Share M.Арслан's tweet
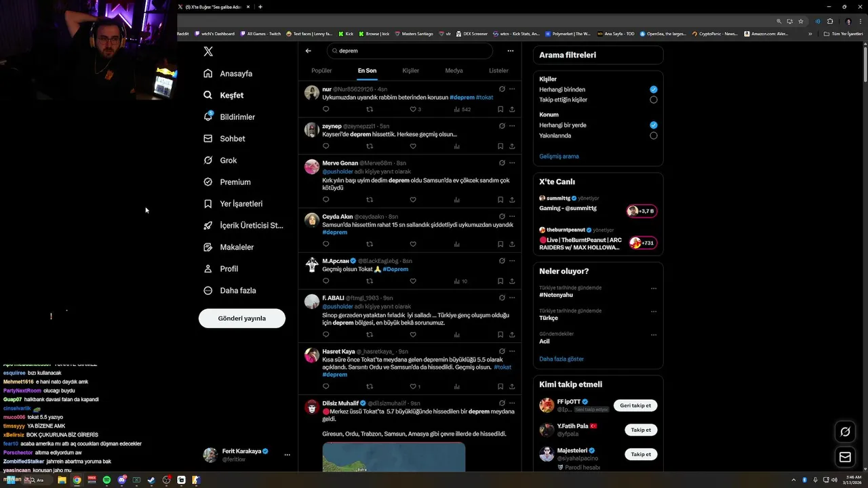This screenshot has height=488, width=868. (x=512, y=281)
